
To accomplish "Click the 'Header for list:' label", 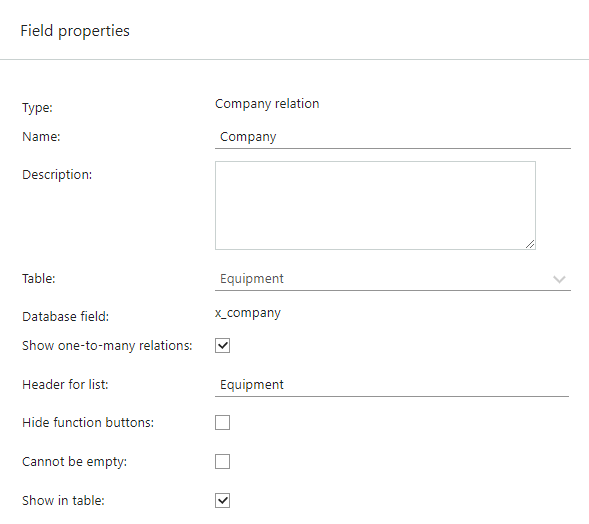I will pos(65,385).
